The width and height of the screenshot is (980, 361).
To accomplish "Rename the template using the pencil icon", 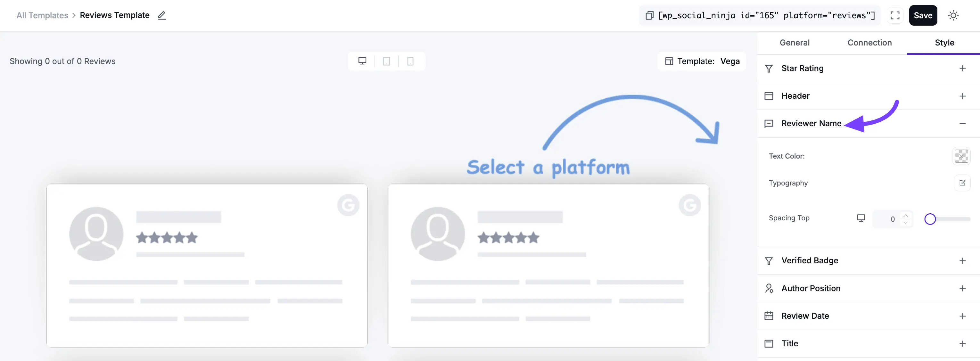I will coord(162,15).
